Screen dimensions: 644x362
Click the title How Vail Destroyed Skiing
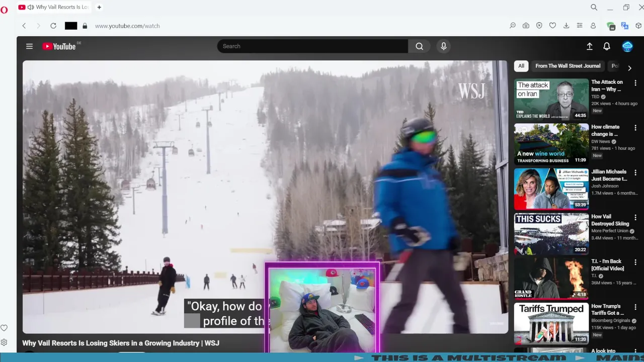pyautogui.click(x=610, y=220)
